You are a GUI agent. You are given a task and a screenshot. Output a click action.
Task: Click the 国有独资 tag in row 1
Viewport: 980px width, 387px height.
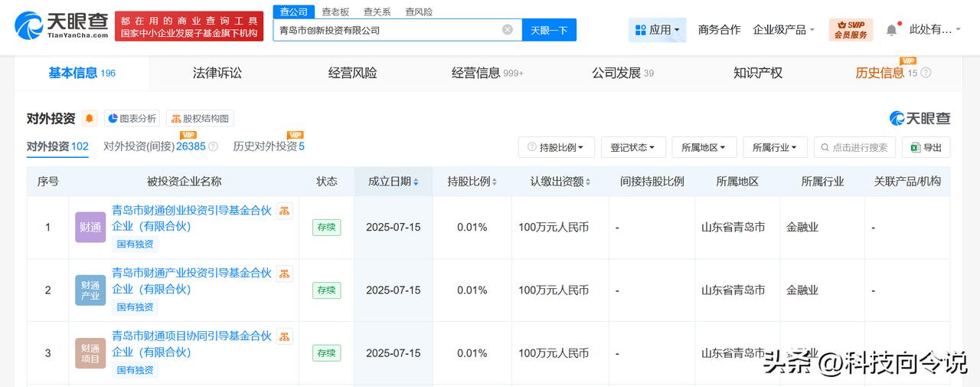point(135,244)
